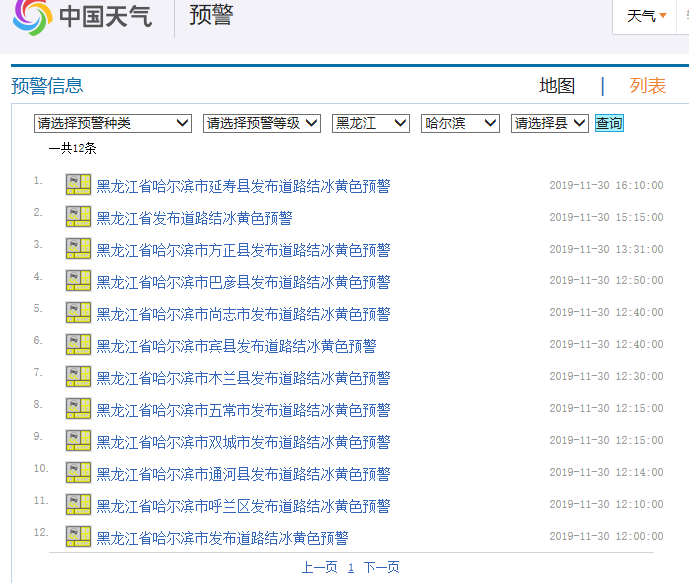Open 通河县发布道路结冰黄色预警 link
Image resolution: width=689 pixels, height=583 pixels.
click(x=243, y=474)
